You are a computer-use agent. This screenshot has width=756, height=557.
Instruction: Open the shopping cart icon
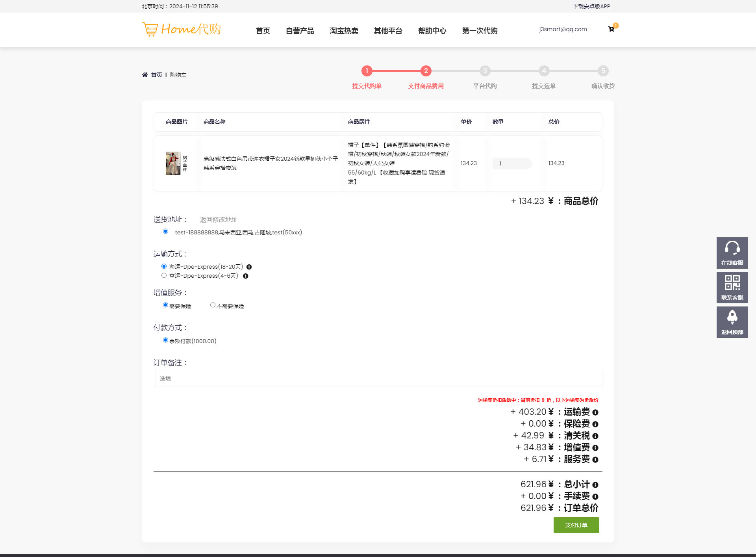pyautogui.click(x=611, y=29)
